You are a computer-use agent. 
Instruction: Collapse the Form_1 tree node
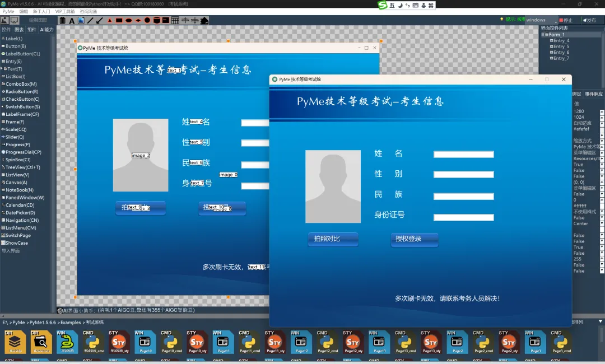[x=543, y=34]
